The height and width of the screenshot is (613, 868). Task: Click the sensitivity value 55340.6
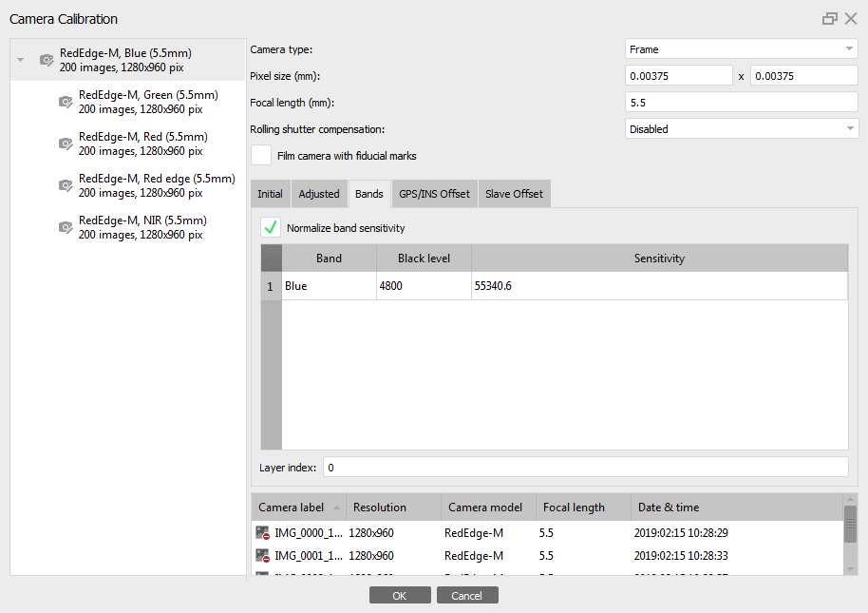[659, 286]
